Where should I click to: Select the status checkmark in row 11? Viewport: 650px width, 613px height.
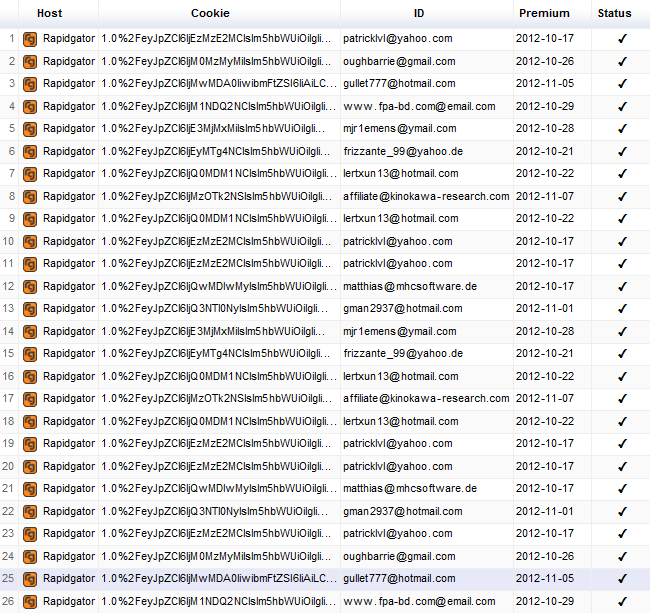click(622, 264)
